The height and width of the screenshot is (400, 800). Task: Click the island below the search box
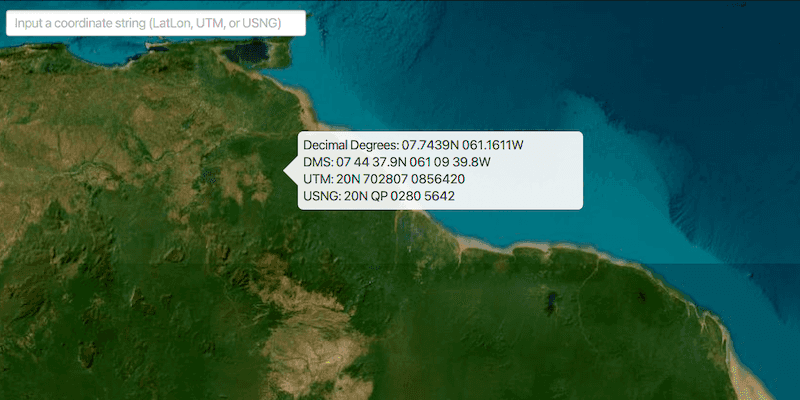click(x=249, y=50)
